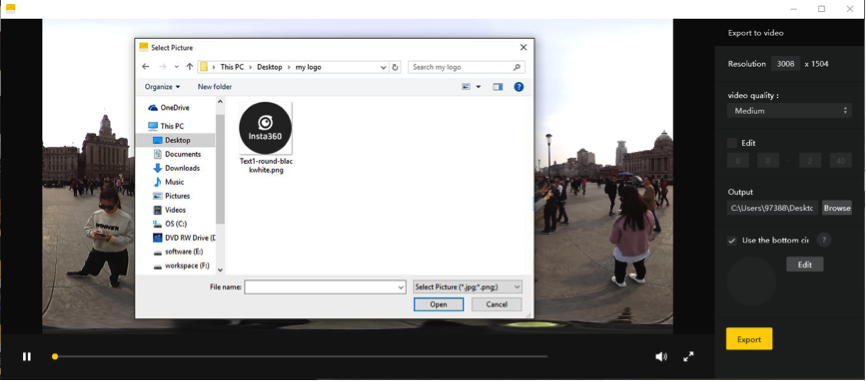This screenshot has width=866, height=381.
Task: Show the preview pane
Action: 498,87
